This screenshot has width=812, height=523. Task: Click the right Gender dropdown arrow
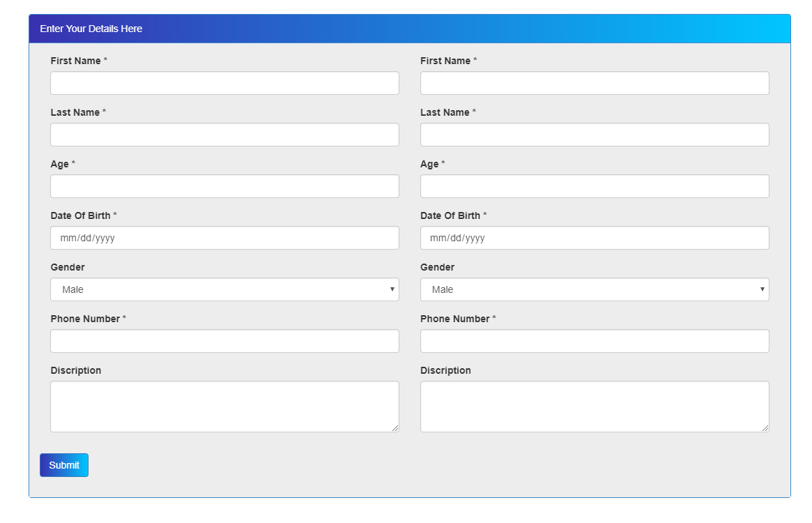763,289
